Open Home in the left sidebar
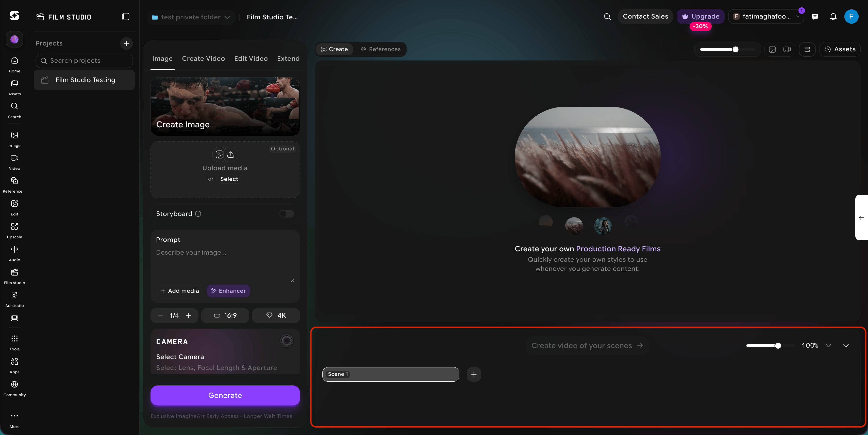Image resolution: width=868 pixels, height=435 pixels. [x=14, y=64]
